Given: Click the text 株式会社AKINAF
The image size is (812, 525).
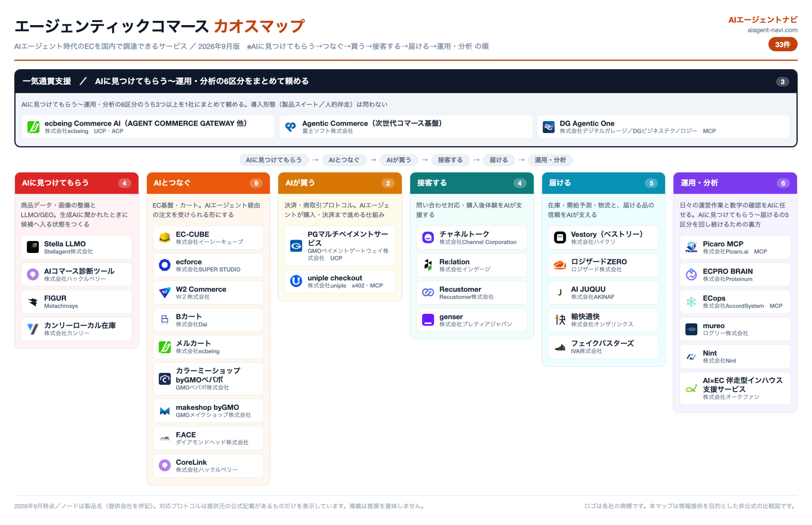Looking at the screenshot, I should coord(593,297).
